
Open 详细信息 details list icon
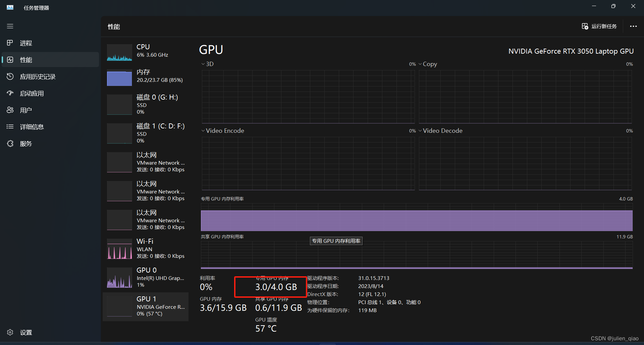pyautogui.click(x=10, y=127)
